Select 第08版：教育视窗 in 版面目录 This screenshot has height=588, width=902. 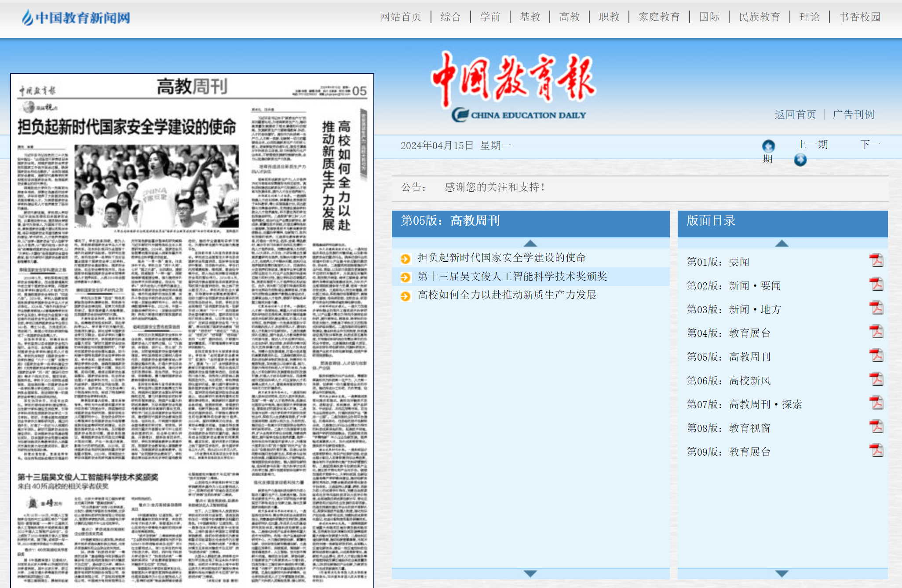[x=729, y=428]
